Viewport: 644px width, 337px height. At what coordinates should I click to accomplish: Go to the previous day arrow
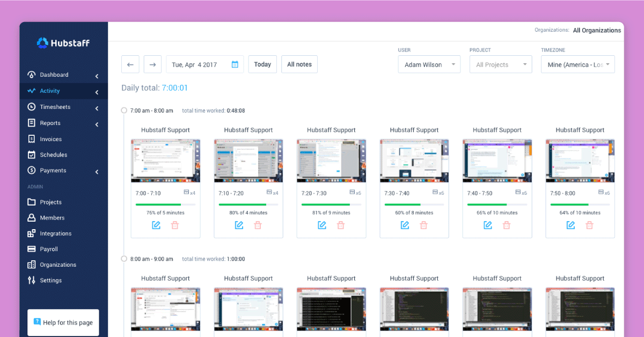pos(130,64)
